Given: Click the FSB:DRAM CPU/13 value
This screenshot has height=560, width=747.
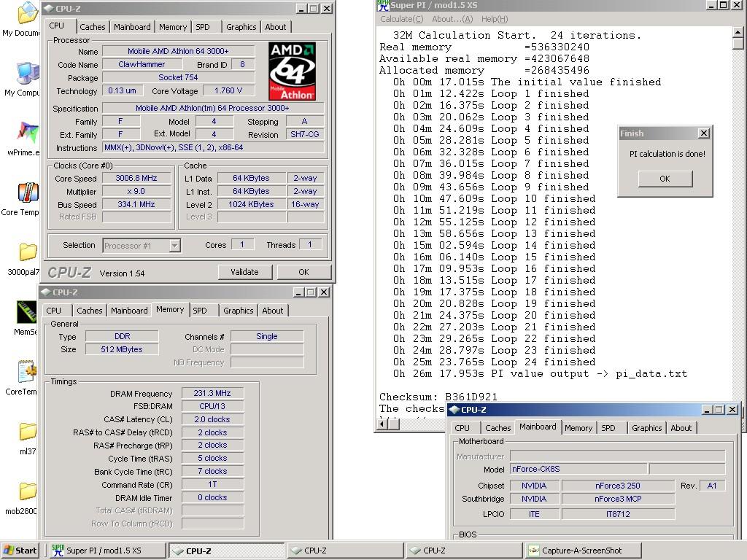Looking at the screenshot, I should 212,406.
